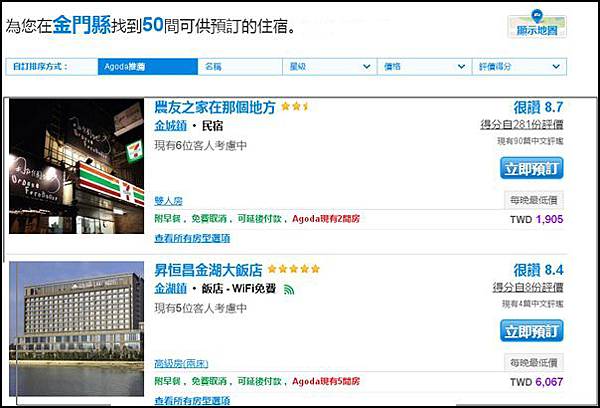
Task: Open hotel 昇恒昌金湖大飯店 title link
Action: click(x=208, y=270)
